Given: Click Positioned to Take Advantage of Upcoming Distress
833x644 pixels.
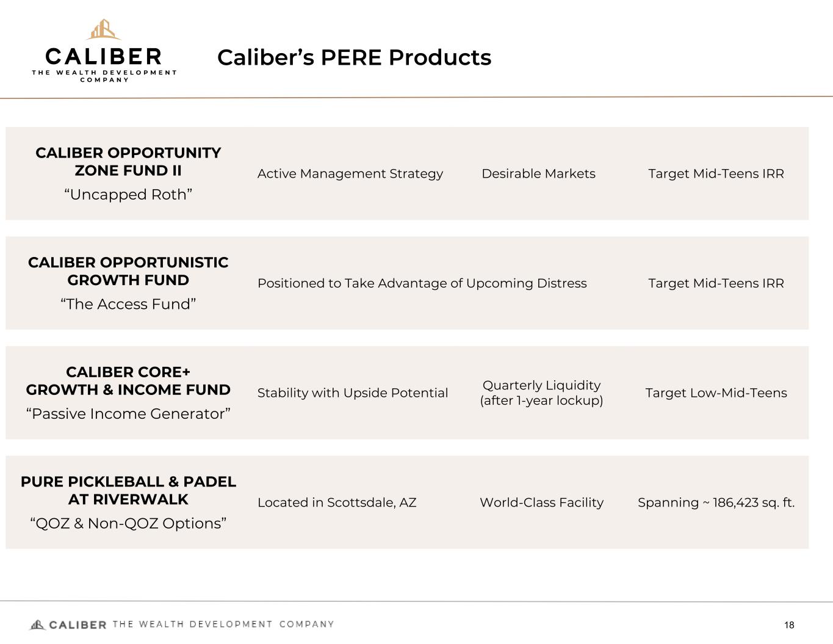Looking at the screenshot, I should click(x=422, y=283).
